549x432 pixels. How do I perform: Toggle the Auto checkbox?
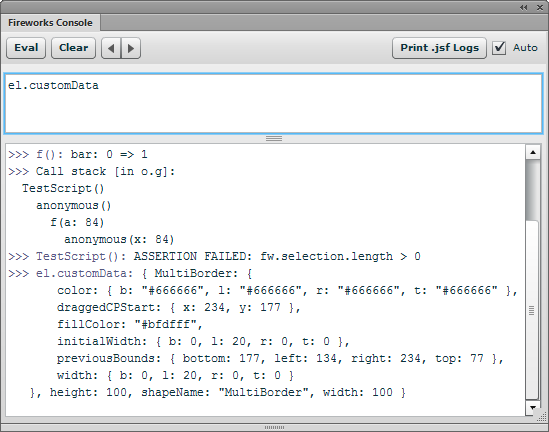tap(499, 48)
